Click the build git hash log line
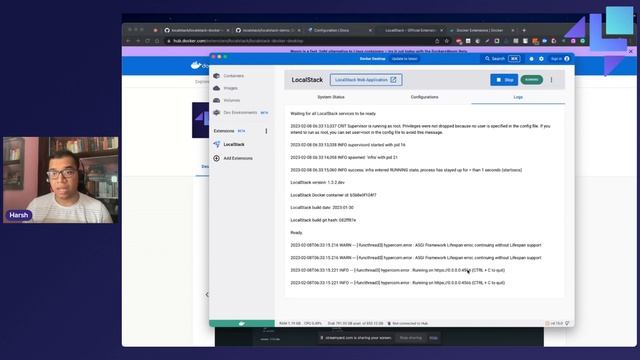640x360 pixels. pos(323,220)
